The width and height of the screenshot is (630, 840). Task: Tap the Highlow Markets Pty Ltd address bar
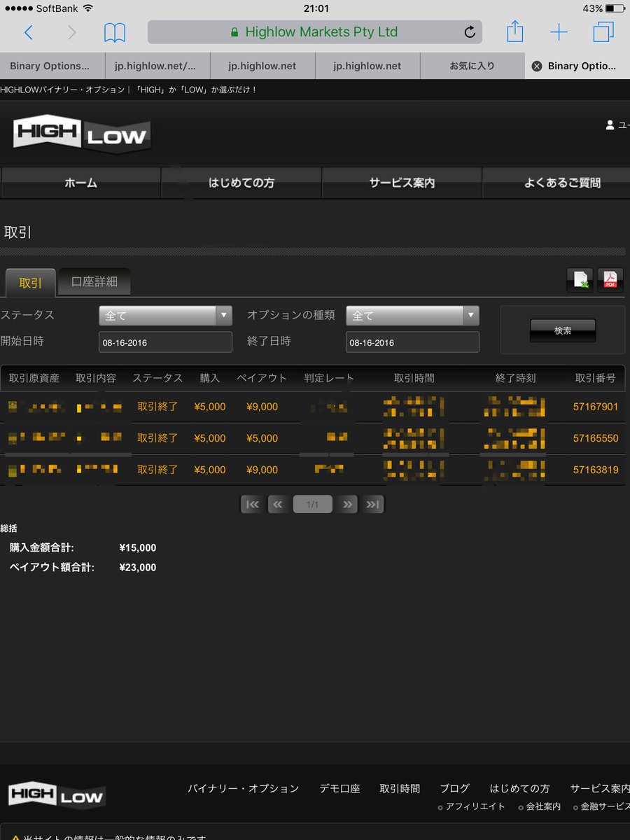point(315,32)
